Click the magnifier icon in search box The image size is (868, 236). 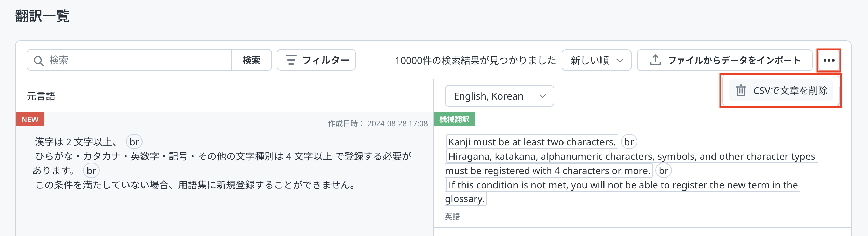coord(39,61)
